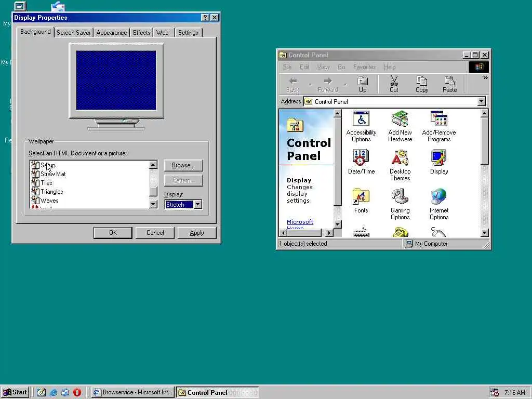Open Fonts icon in Control Panel
Image resolution: width=532 pixels, height=399 pixels.
pyautogui.click(x=361, y=201)
